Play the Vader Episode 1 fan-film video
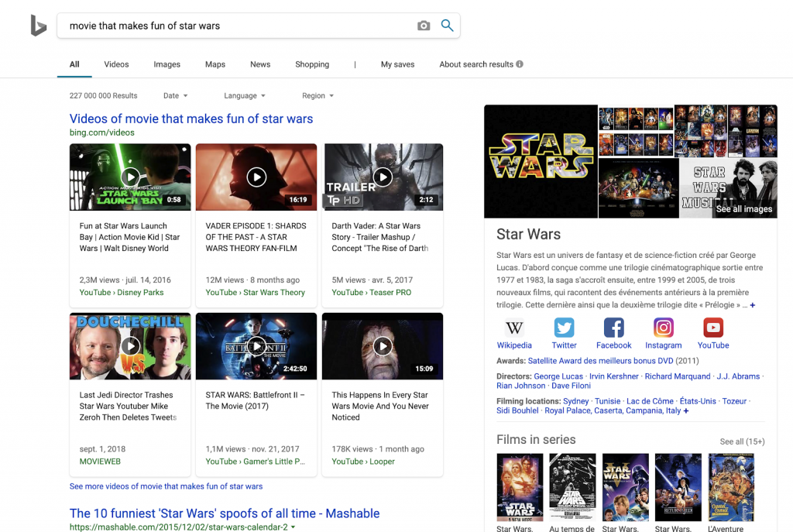This screenshot has width=793, height=532. pyautogui.click(x=256, y=177)
